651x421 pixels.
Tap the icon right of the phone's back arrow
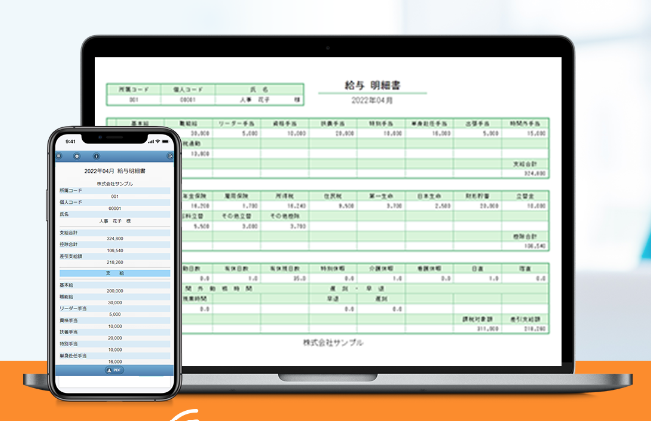(77, 157)
